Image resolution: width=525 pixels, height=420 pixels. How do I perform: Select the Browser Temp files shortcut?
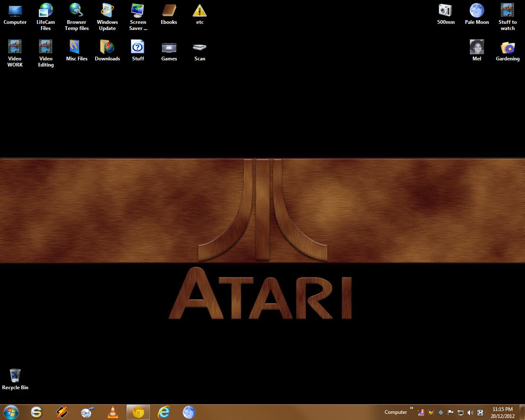coord(77,17)
